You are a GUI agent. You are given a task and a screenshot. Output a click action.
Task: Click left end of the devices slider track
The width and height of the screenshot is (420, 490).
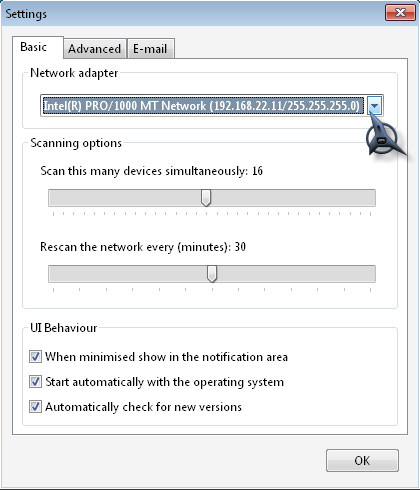[53, 198]
